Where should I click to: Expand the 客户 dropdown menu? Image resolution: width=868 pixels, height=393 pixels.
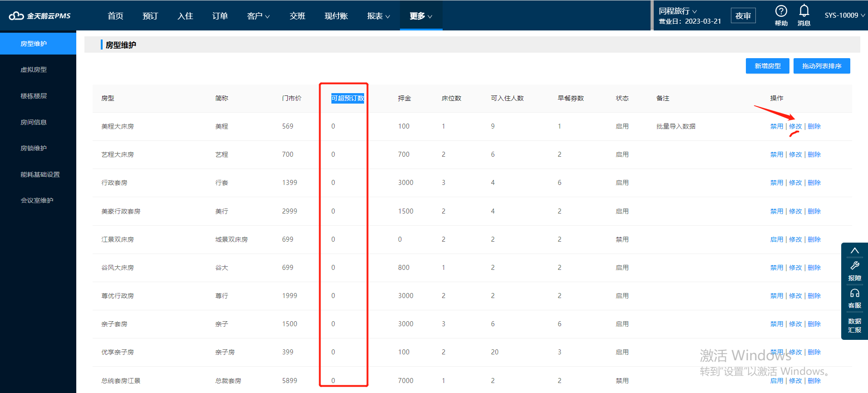pos(258,16)
